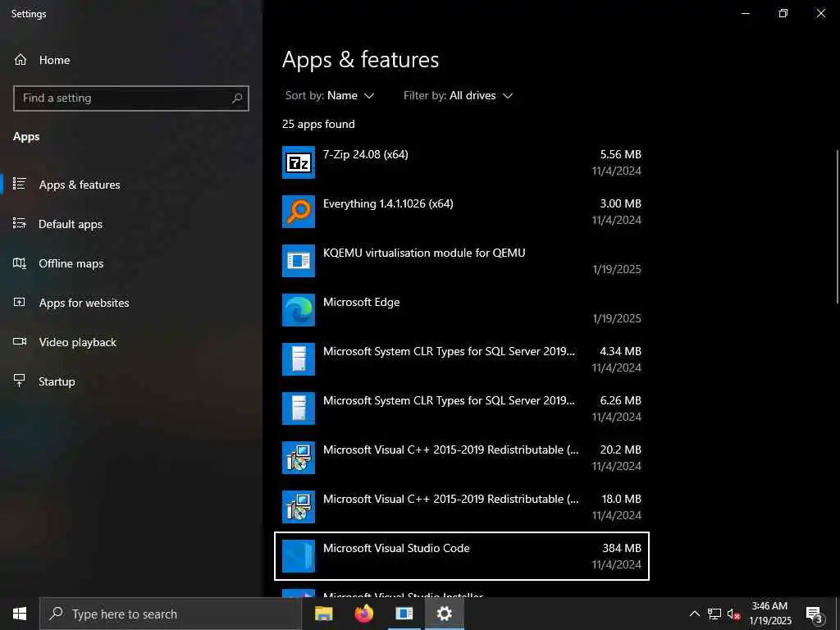Screen dimensions: 840x630
Task: Click the muted volume tray icon
Action: [x=734, y=614]
